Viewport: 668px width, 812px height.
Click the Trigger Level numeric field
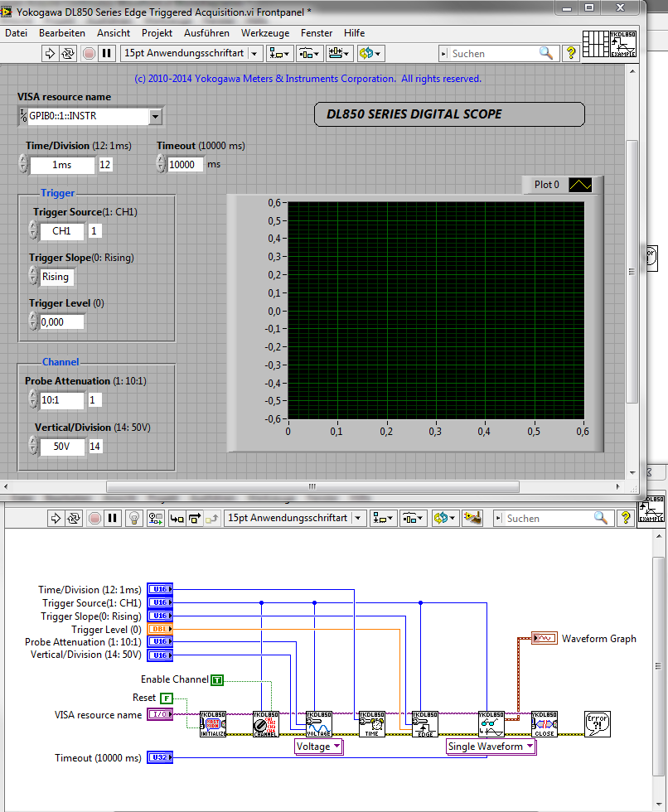(61, 322)
